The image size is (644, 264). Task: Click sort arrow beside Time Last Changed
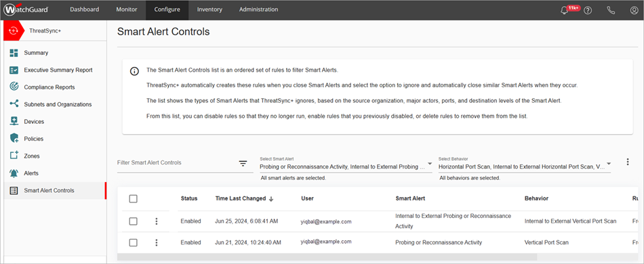(x=271, y=199)
